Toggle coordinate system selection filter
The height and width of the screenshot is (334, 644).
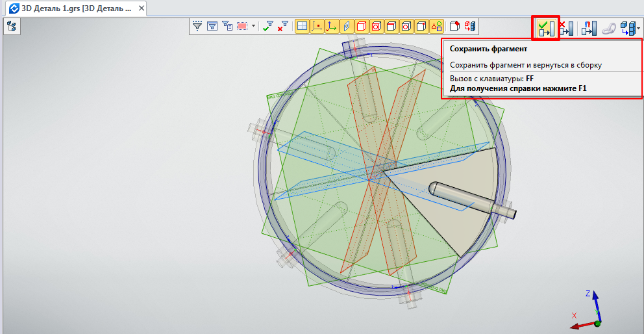click(x=332, y=27)
